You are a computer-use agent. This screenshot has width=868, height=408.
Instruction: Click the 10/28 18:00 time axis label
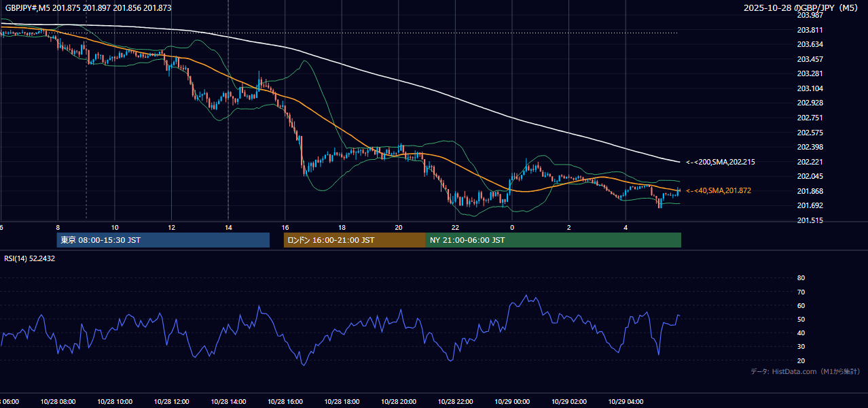(x=342, y=401)
